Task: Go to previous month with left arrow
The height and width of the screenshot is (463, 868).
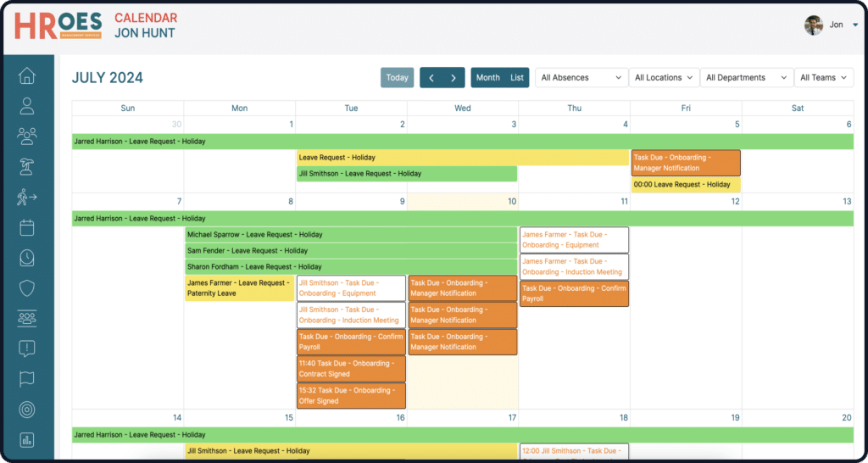Action: (x=431, y=78)
